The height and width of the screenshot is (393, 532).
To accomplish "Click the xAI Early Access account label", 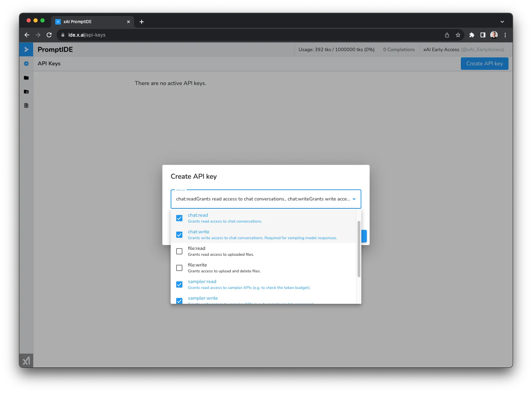I will pyautogui.click(x=464, y=49).
